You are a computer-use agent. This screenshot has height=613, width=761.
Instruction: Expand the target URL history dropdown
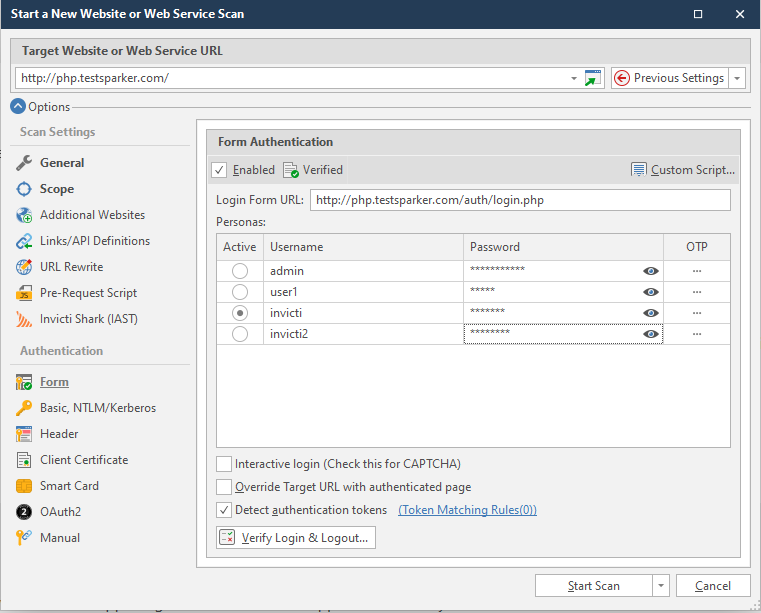pos(574,78)
